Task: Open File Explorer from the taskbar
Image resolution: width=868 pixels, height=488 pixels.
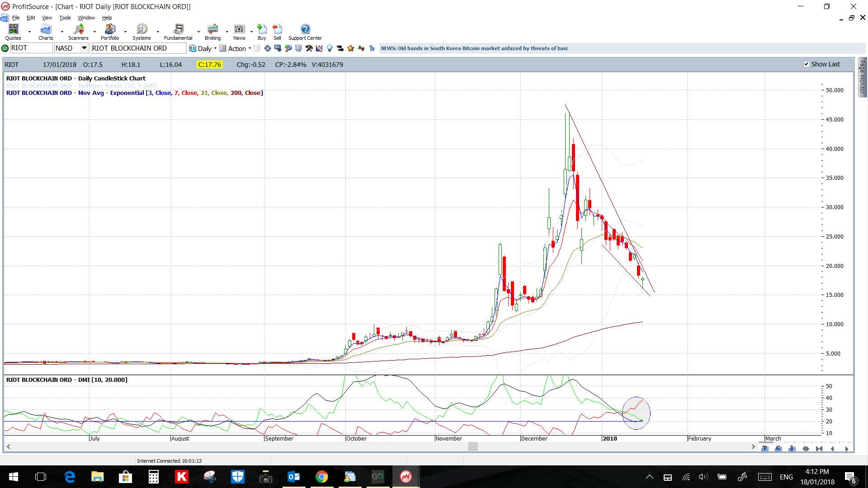Action: tap(97, 477)
